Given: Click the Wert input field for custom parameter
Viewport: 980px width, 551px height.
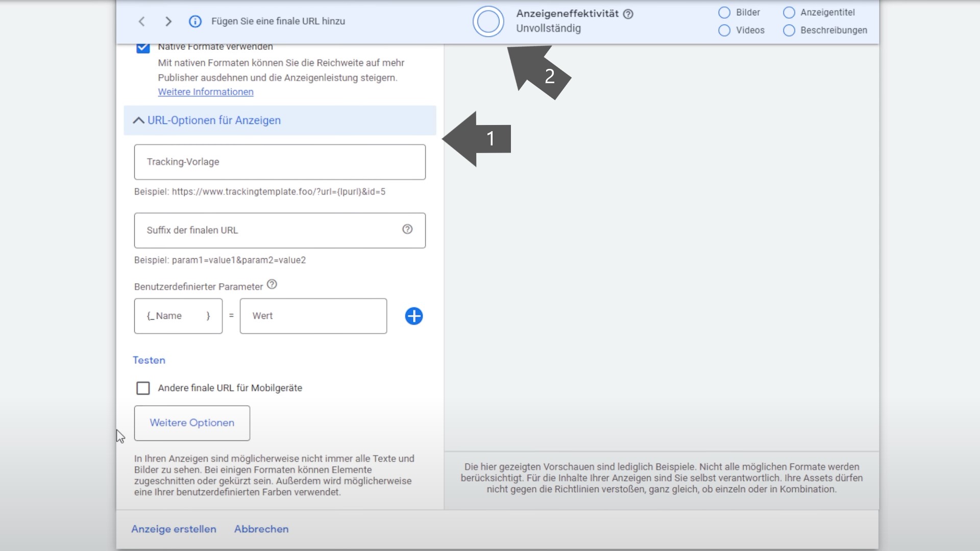Looking at the screenshot, I should (x=313, y=315).
